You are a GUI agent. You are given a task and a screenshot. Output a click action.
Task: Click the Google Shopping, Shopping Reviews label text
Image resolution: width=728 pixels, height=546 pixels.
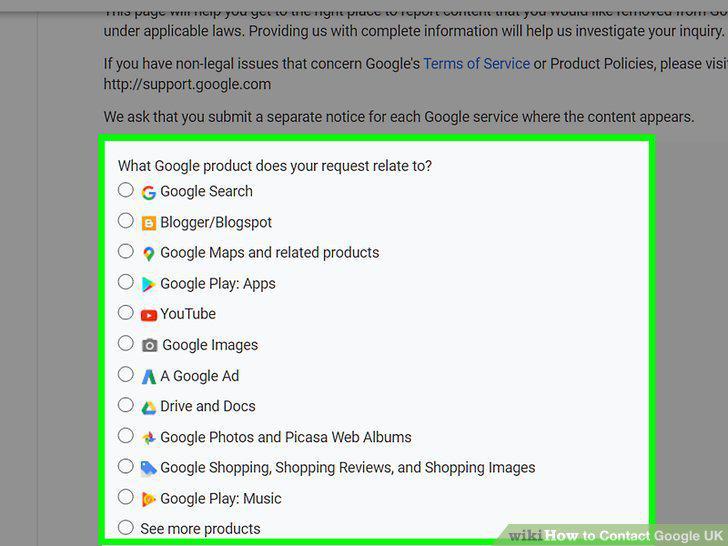[x=347, y=468]
